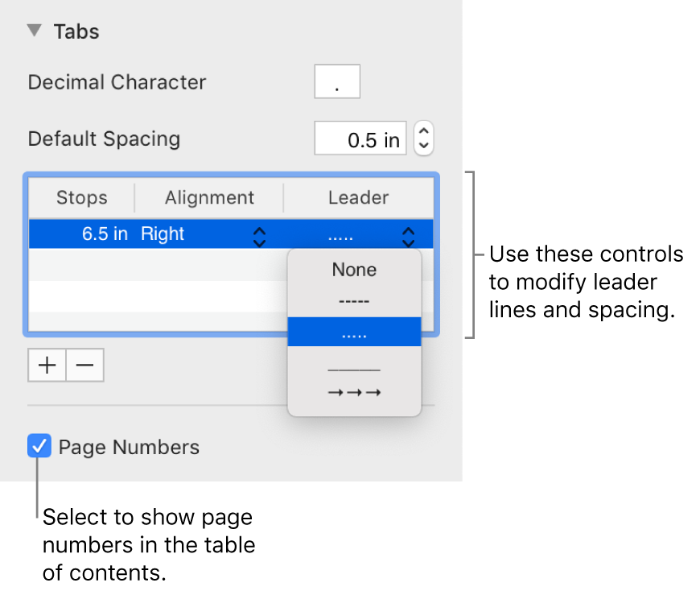The width and height of the screenshot is (700, 591).
Task: Choose the arrows leader option
Action: (354, 392)
